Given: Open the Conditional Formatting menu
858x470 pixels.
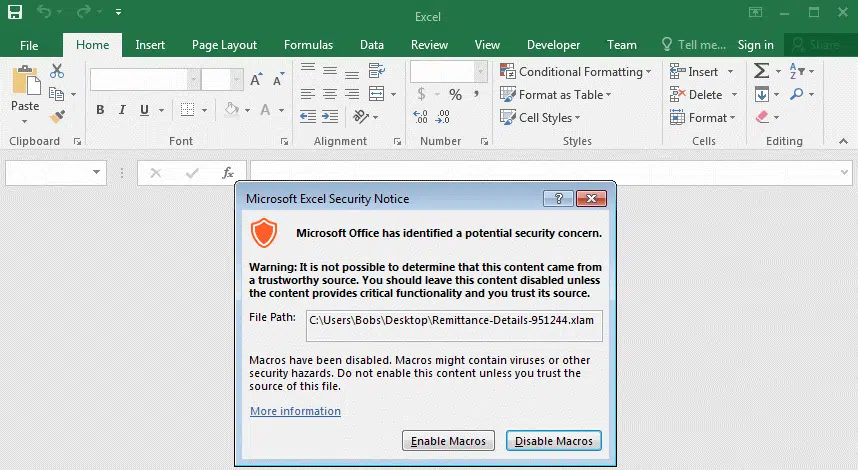Looking at the screenshot, I should (575, 72).
